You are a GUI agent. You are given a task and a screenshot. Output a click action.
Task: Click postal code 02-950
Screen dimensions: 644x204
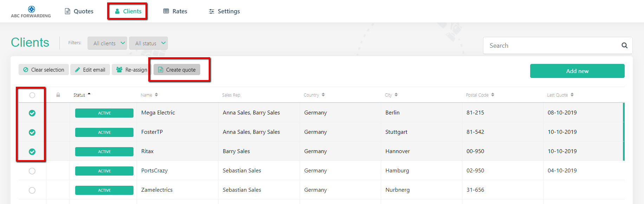click(475, 171)
